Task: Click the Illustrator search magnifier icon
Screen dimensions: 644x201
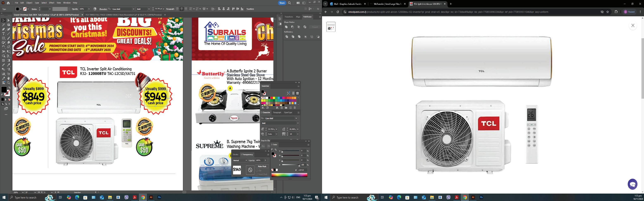Action: (x=289, y=3)
